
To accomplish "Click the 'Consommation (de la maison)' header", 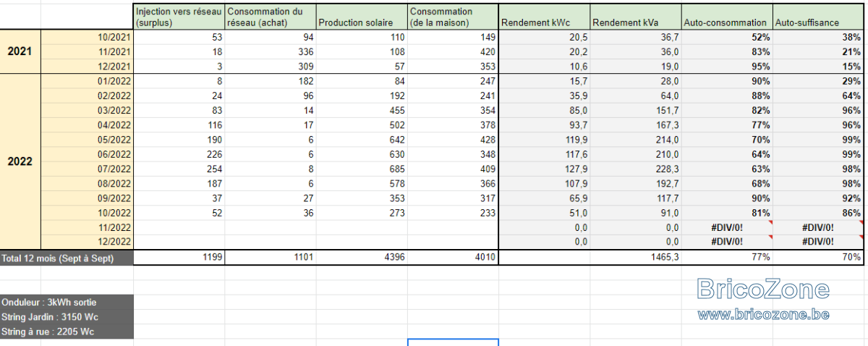I will click(453, 17).
